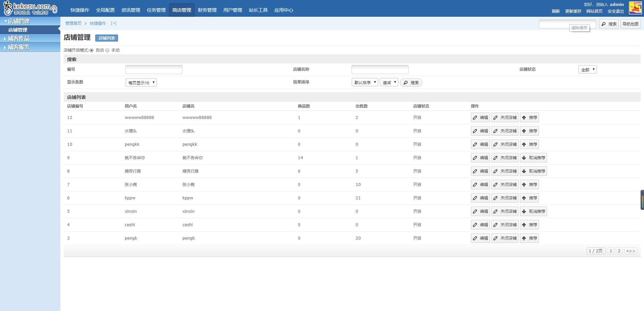Focus the 编号 input field
Viewport: 644px width, 311px height.
tap(154, 69)
